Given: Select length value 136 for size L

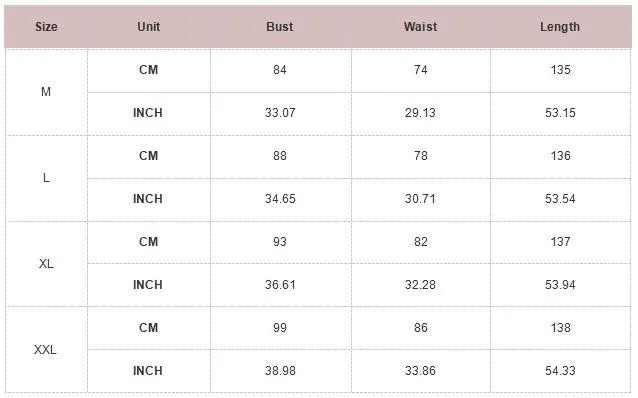Looking at the screenshot, I should click(x=561, y=156).
